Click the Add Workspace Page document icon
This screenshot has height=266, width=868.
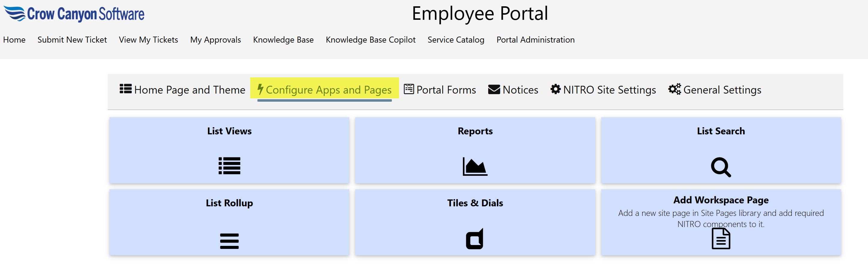[720, 238]
